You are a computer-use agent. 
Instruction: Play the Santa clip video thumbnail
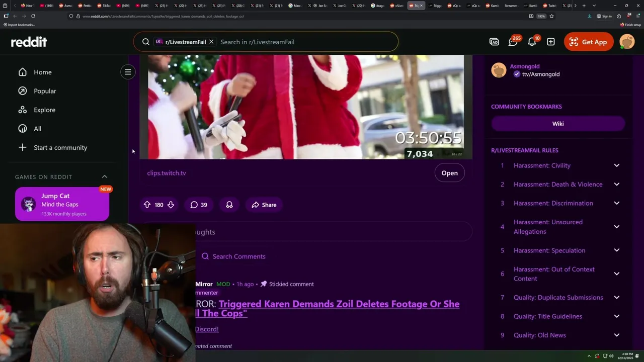[x=306, y=107]
